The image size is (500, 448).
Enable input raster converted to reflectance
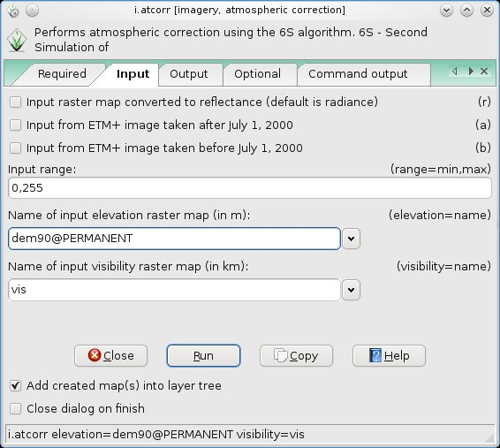pos(15,103)
